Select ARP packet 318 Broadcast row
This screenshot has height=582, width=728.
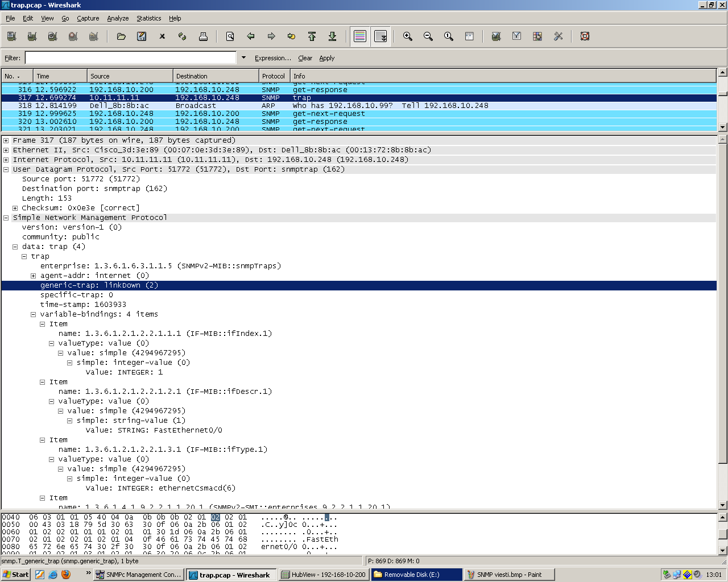[x=359, y=106]
